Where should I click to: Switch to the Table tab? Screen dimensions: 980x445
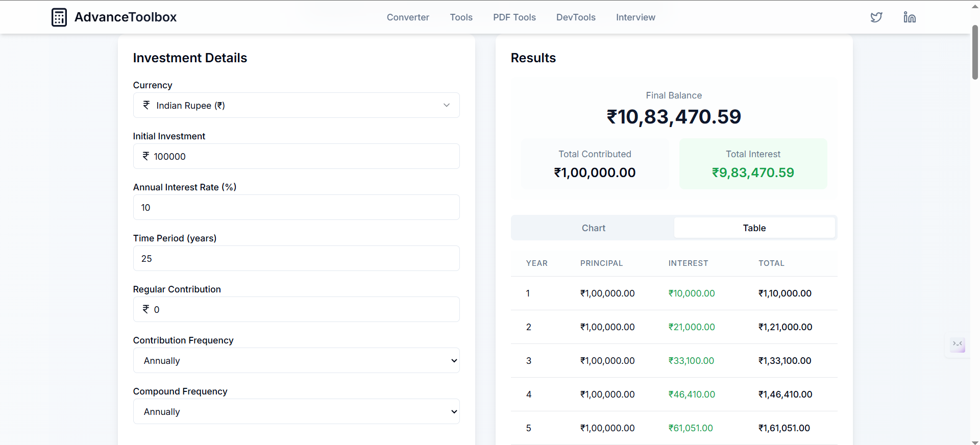point(754,228)
